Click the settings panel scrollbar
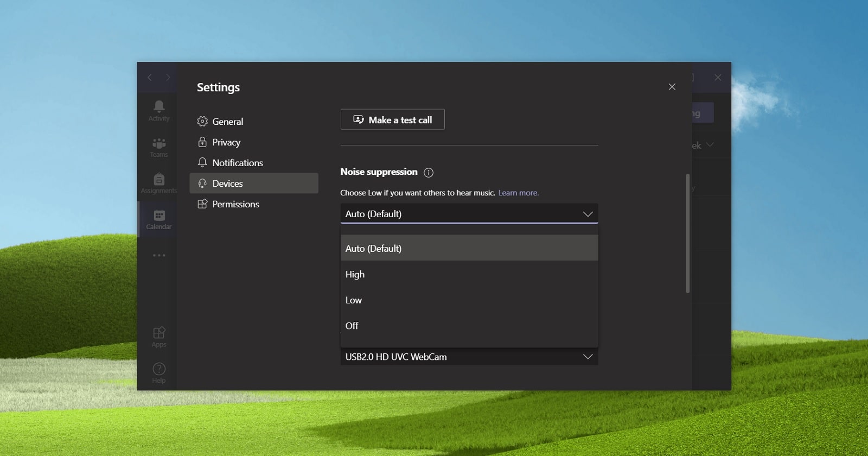The width and height of the screenshot is (868, 456). 687,233
